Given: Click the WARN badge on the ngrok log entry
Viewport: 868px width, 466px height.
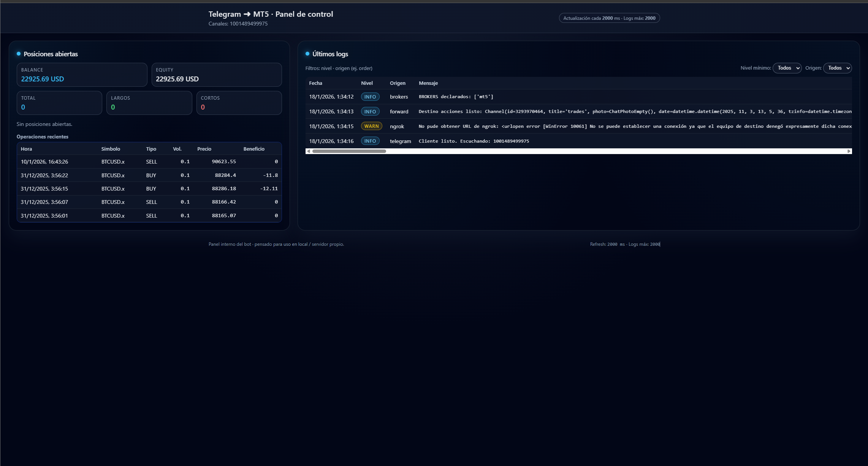Looking at the screenshot, I should coord(371,126).
